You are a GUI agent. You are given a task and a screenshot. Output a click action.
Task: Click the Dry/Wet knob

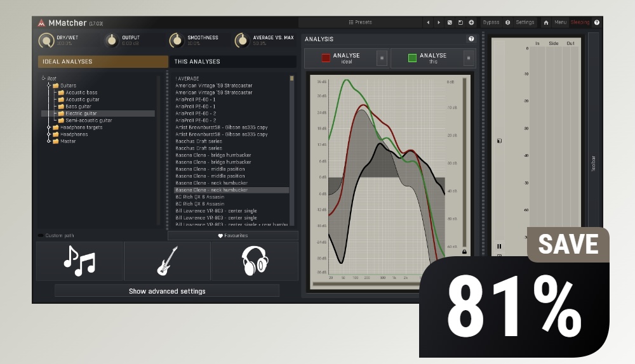[46, 41]
